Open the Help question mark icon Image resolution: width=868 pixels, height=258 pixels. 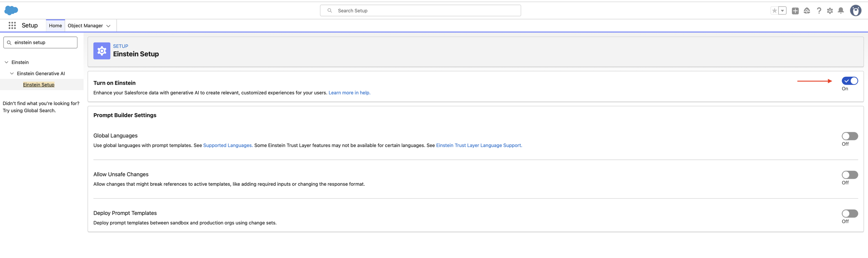pos(819,11)
